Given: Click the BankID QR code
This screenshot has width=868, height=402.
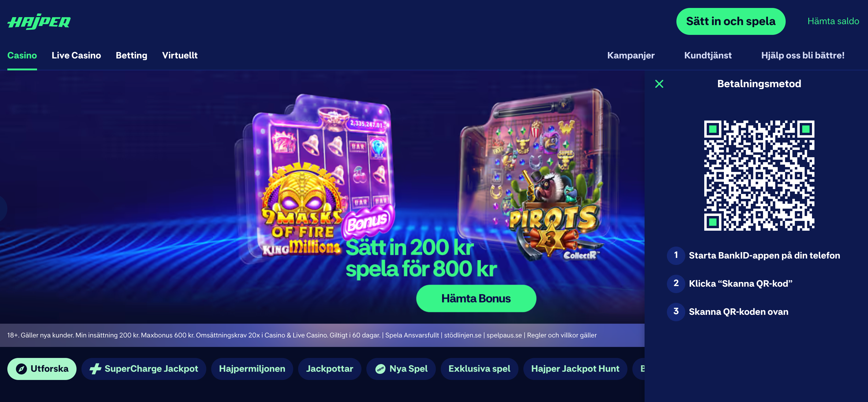Looking at the screenshot, I should pos(759,175).
